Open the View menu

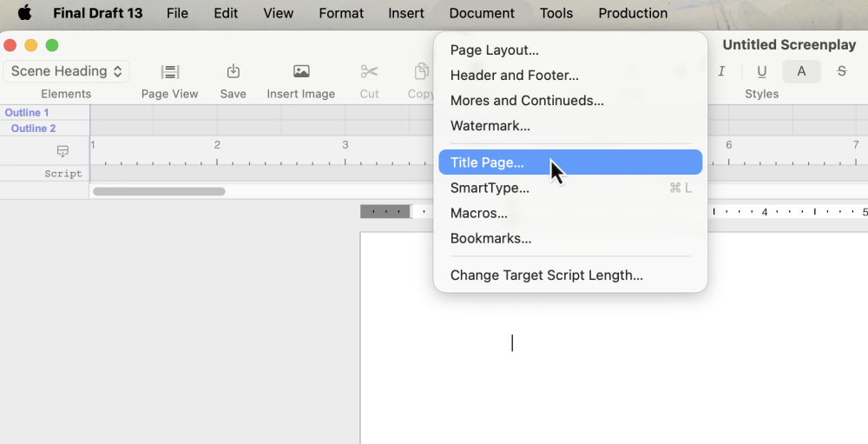[278, 13]
